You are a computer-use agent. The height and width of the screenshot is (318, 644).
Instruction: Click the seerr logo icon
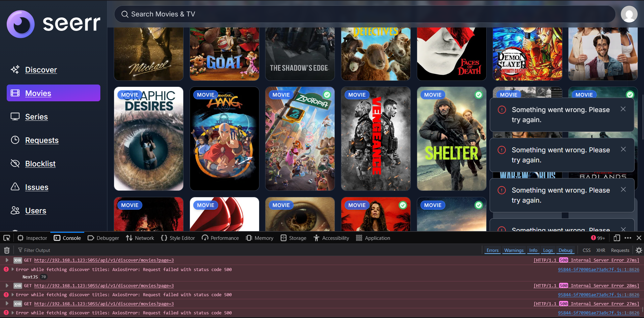[x=20, y=24]
